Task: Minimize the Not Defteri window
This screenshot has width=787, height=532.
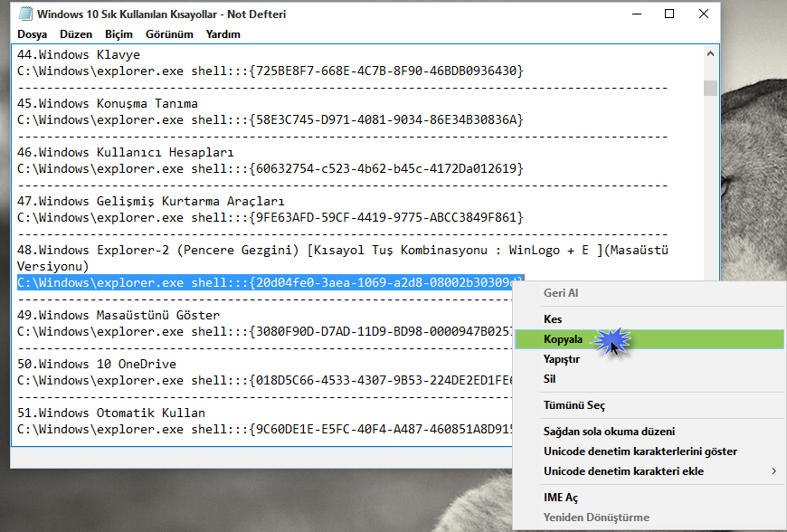Action: pyautogui.click(x=637, y=14)
